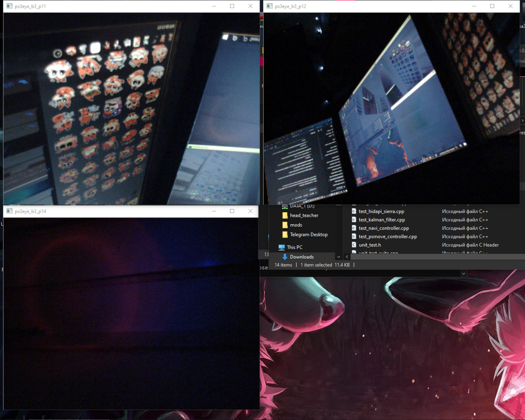Maximize the ps3eye_b3_p11 window
The width and height of the screenshot is (525, 420).
tap(232, 6)
